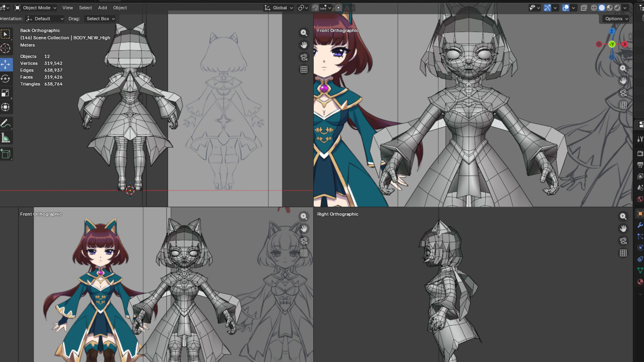Toggle viewport gizmos visibility

(547, 8)
